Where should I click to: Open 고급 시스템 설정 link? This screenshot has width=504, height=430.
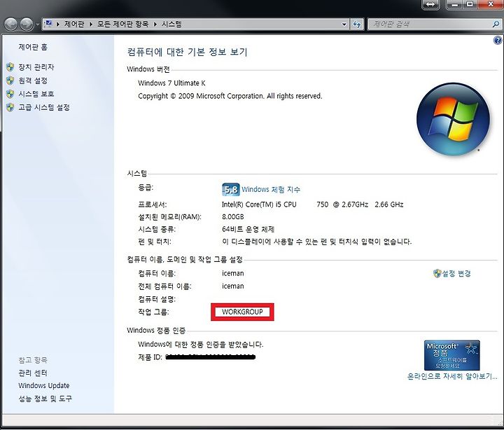click(x=44, y=107)
